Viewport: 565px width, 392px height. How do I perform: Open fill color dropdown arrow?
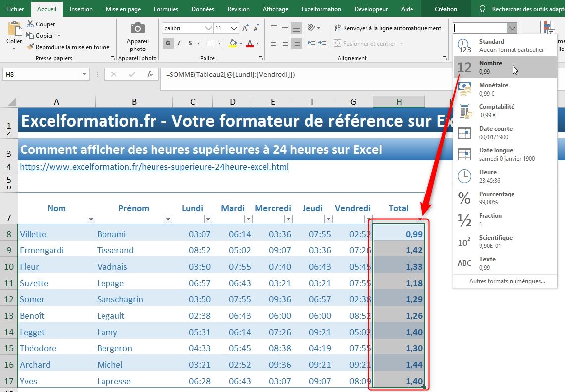point(241,43)
